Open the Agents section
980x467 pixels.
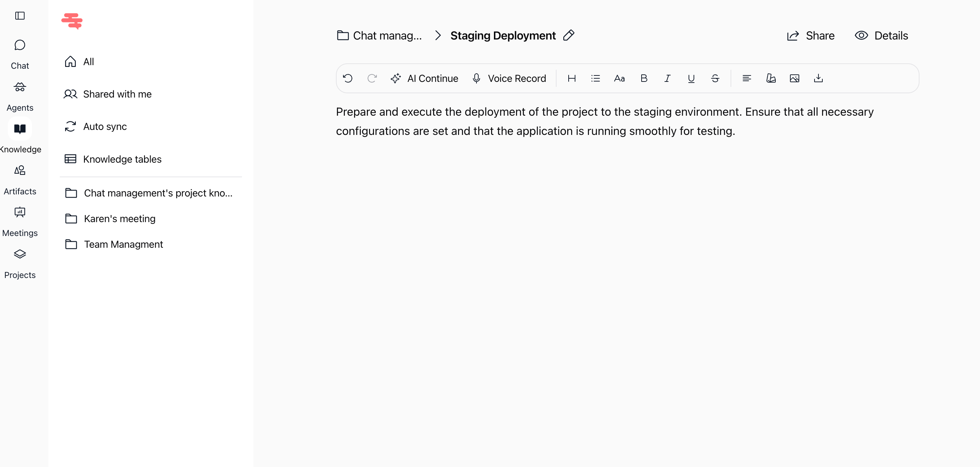coord(20,97)
